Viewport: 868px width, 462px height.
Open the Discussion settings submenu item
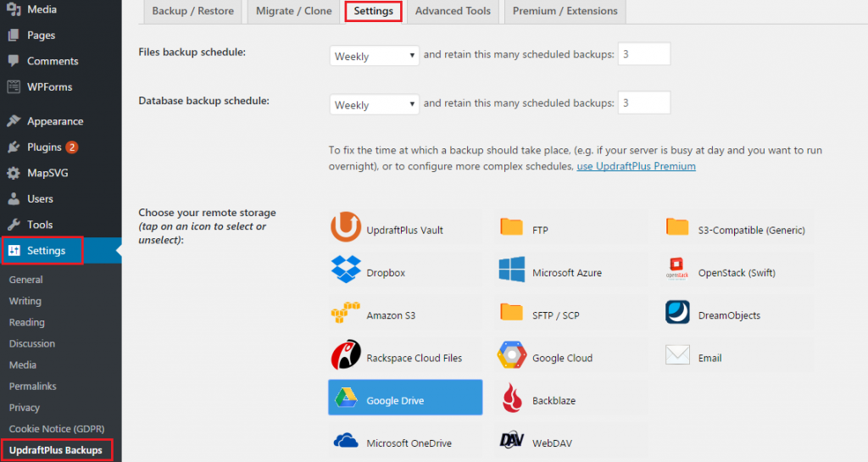32,343
